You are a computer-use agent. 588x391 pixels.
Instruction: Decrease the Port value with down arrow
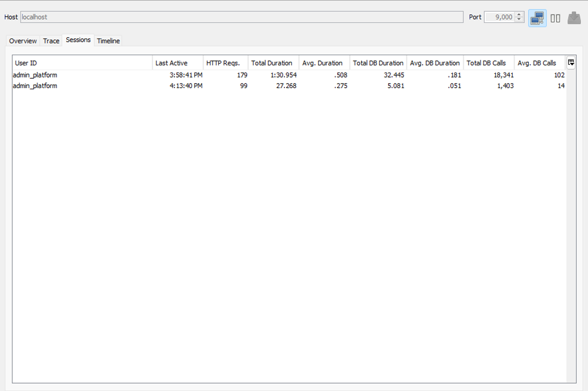pyautogui.click(x=519, y=20)
